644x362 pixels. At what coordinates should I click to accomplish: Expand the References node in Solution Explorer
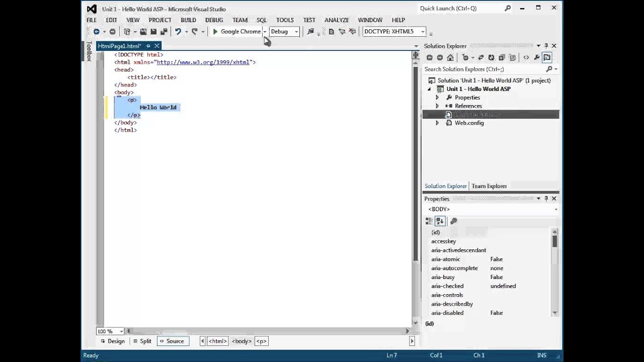coord(437,106)
